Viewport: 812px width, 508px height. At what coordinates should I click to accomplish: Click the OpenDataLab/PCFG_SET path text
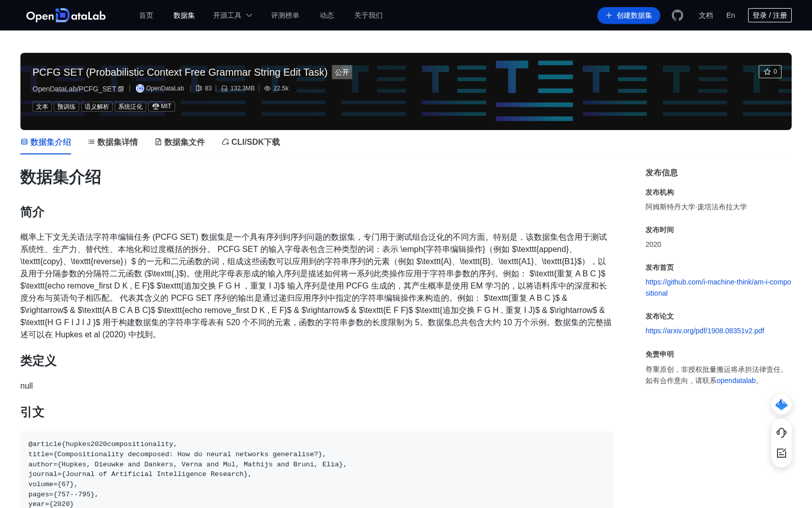click(x=74, y=89)
